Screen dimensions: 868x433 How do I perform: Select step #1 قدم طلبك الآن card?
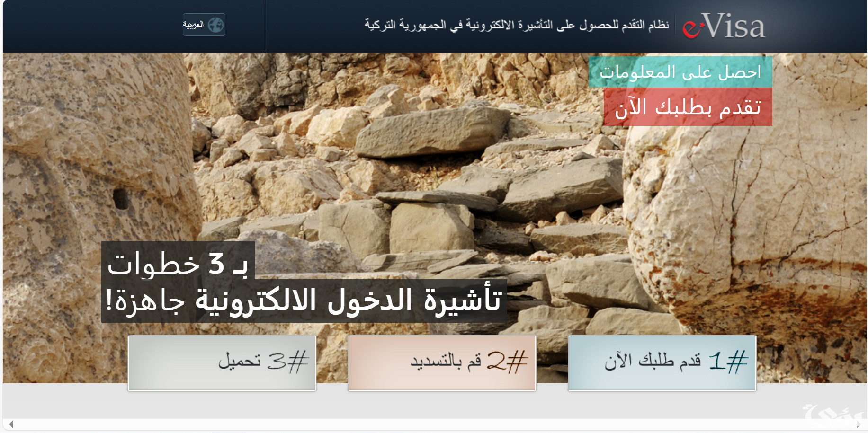coord(662,363)
